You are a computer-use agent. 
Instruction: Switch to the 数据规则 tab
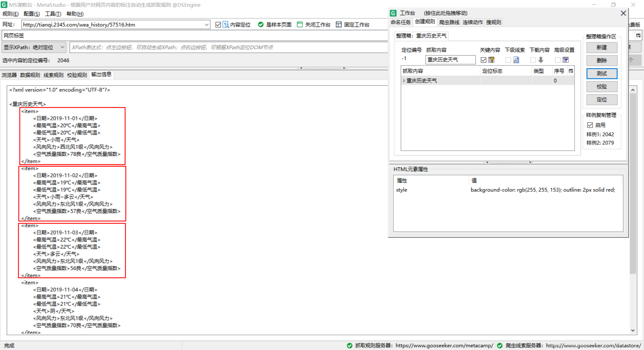pos(30,75)
